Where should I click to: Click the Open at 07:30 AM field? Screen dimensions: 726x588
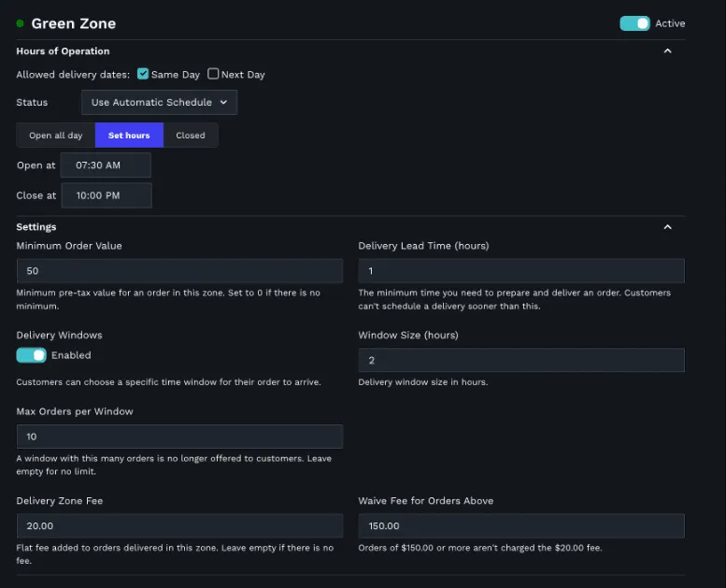click(106, 165)
